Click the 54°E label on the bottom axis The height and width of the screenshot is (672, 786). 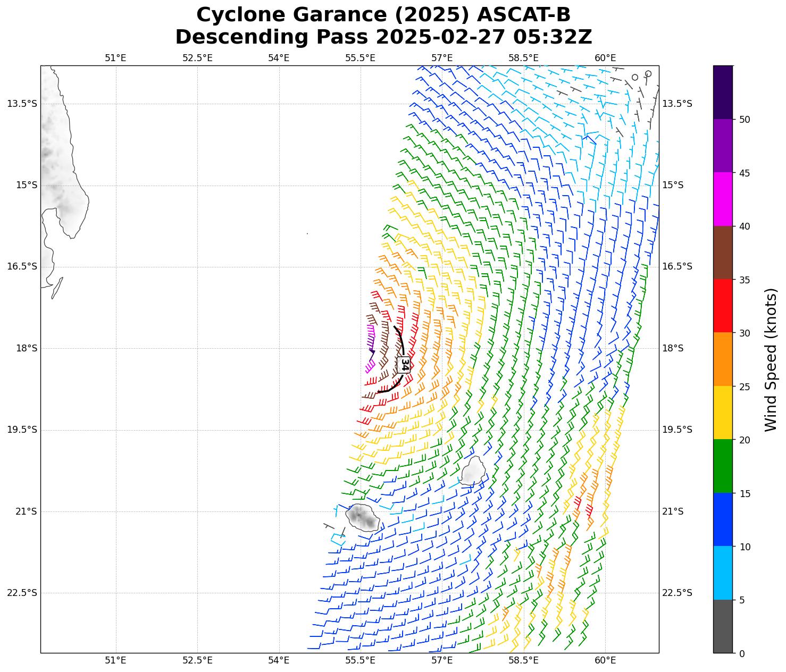tap(279, 660)
